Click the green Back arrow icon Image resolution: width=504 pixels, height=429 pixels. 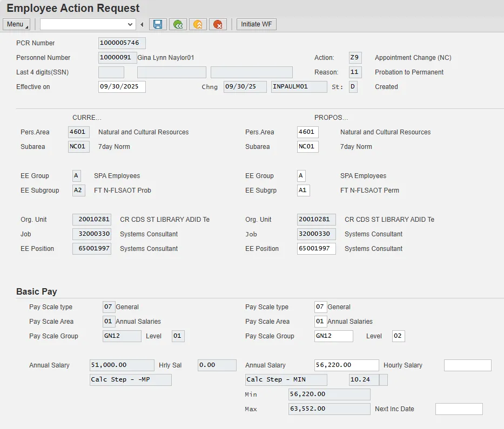click(x=178, y=24)
